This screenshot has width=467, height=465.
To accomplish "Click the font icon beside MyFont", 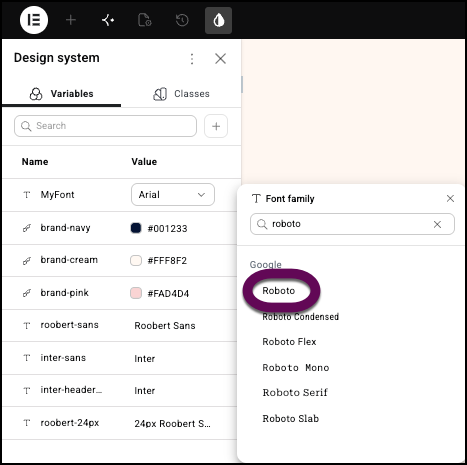I will pos(27,195).
